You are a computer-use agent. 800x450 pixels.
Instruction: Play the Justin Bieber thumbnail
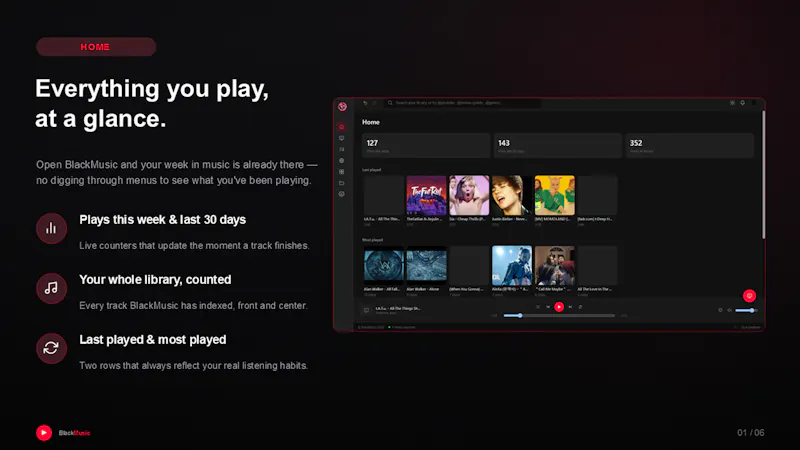click(x=512, y=195)
